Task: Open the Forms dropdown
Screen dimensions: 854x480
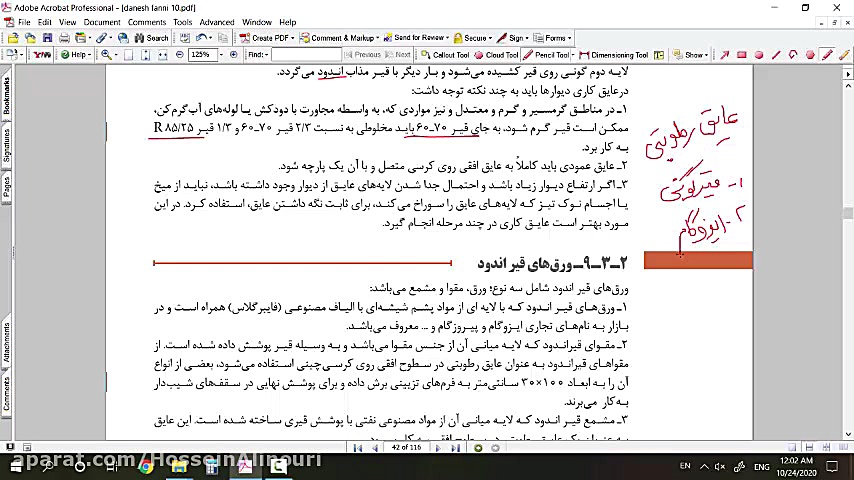Action: click(x=552, y=38)
